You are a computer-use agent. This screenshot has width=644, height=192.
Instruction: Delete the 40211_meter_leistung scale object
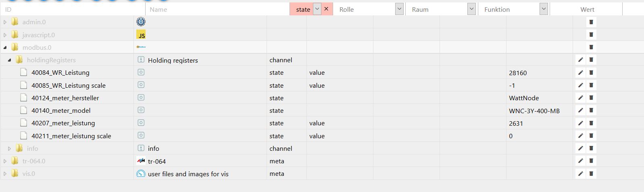coord(591,136)
